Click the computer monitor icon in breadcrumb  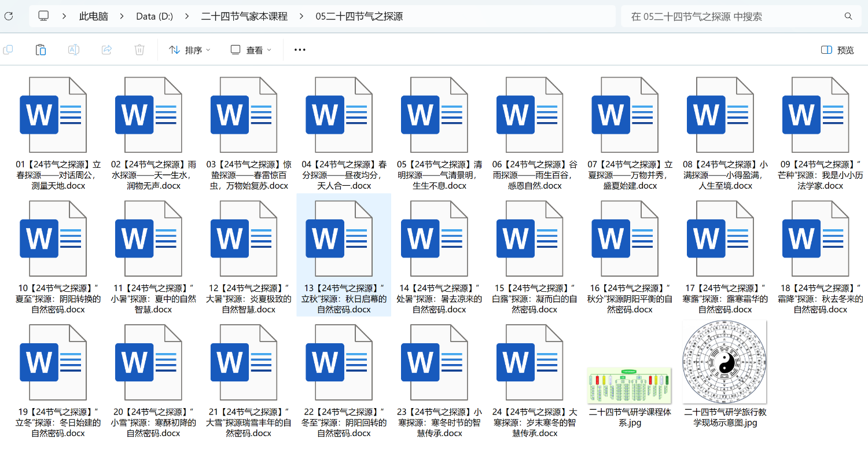43,16
